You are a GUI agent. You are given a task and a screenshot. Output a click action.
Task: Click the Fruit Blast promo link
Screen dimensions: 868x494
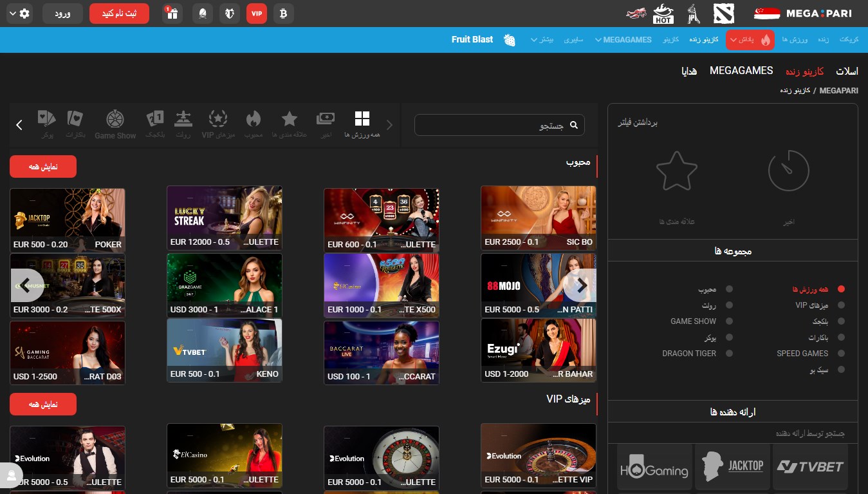coord(472,40)
